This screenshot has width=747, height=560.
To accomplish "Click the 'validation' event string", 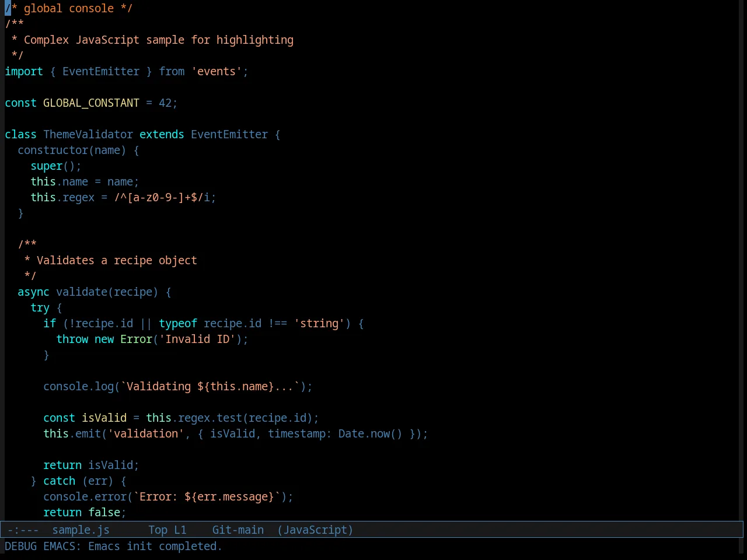I will (x=146, y=433).
